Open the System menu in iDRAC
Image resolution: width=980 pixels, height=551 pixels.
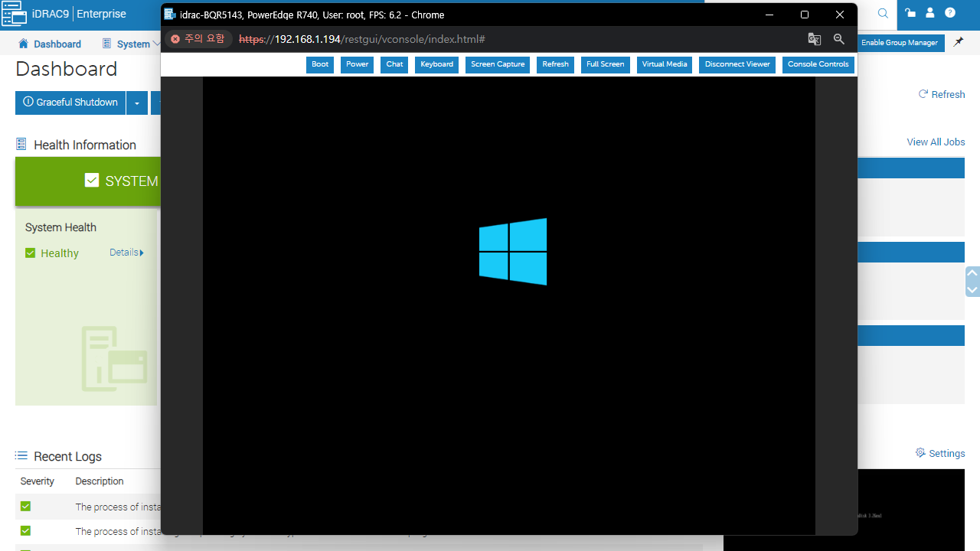click(131, 44)
